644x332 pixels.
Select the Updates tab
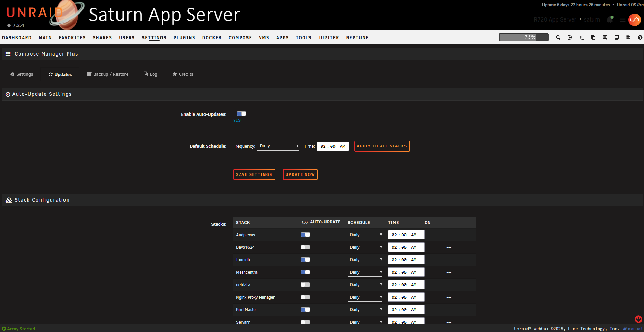click(60, 74)
